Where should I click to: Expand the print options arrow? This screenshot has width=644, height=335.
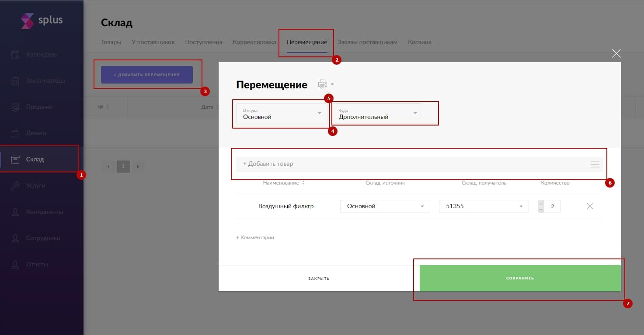(x=332, y=84)
